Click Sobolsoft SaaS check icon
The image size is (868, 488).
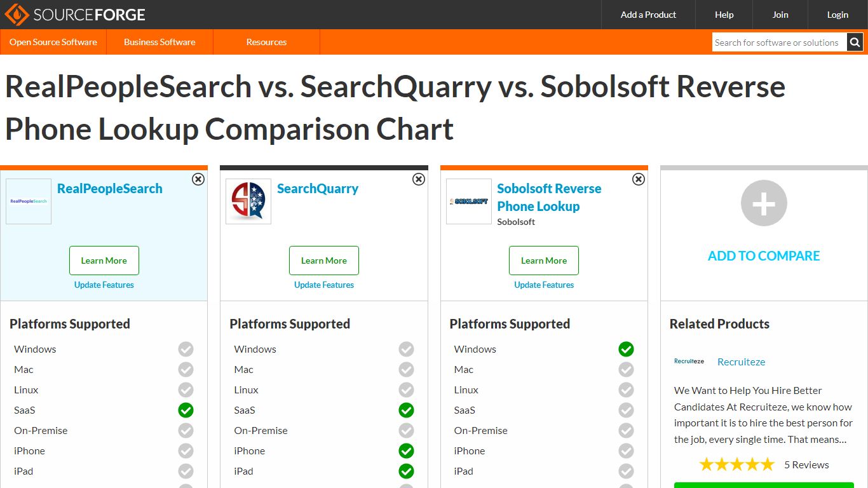coord(626,410)
